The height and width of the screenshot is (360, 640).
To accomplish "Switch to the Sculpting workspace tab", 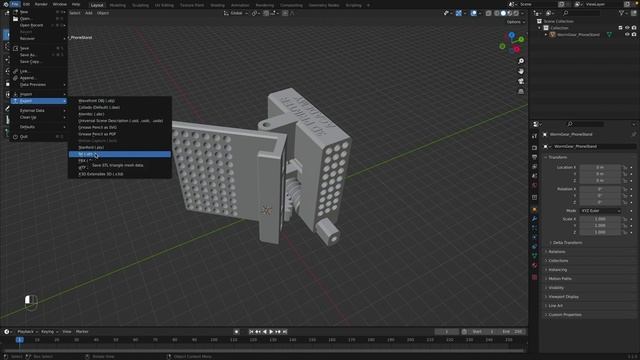I will coord(140,5).
